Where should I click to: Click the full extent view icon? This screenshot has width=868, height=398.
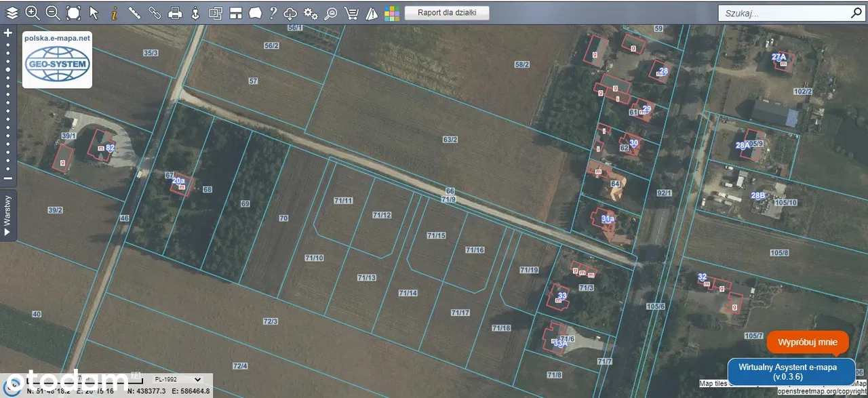click(73, 12)
